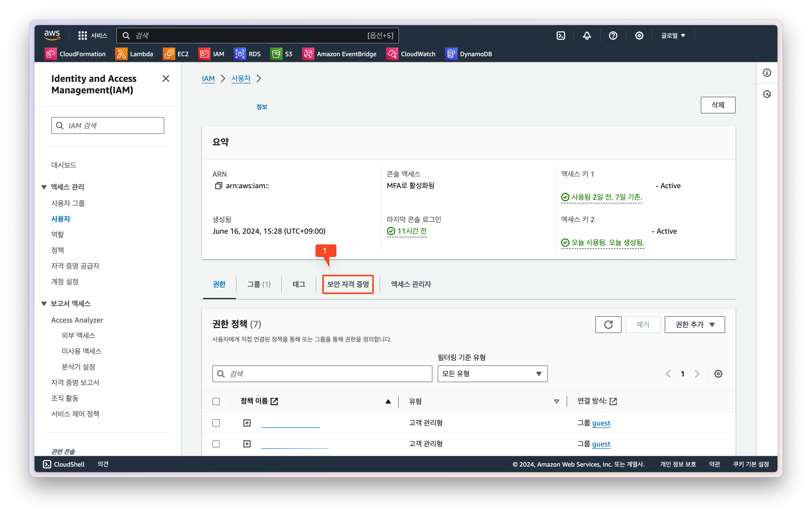Toggle the select-all policies checkbox

tap(216, 402)
